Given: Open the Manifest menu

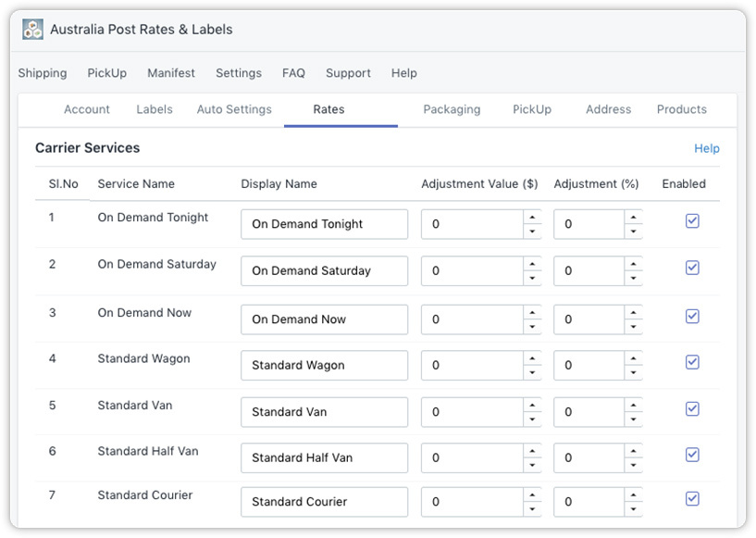Looking at the screenshot, I should (171, 73).
